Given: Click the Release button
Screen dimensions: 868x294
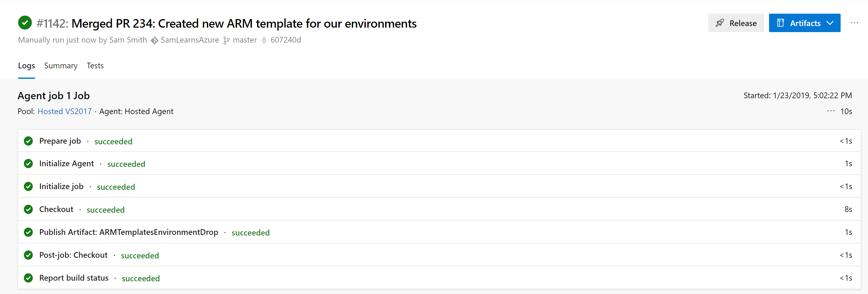Looking at the screenshot, I should pos(736,23).
